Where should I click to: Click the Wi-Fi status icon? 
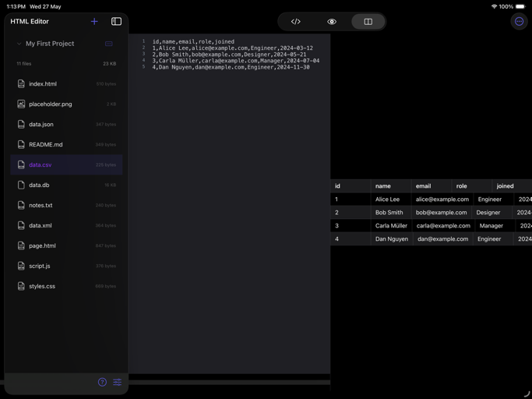click(x=494, y=6)
